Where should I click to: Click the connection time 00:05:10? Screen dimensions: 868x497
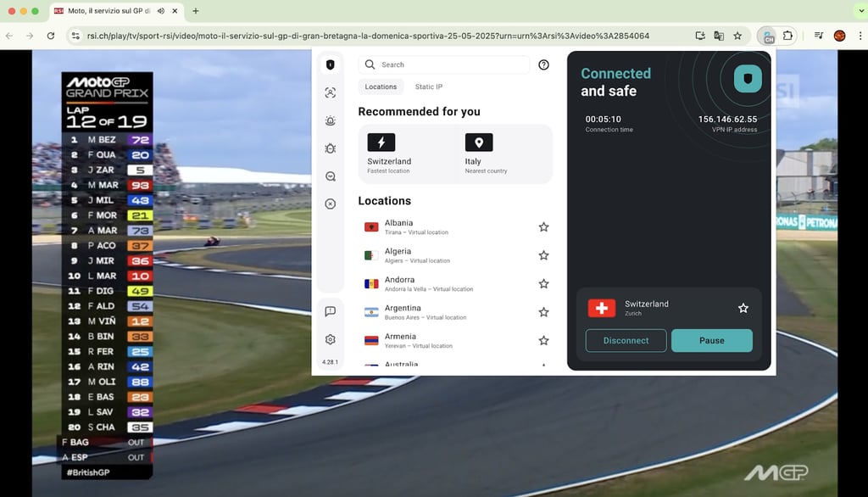tap(604, 119)
